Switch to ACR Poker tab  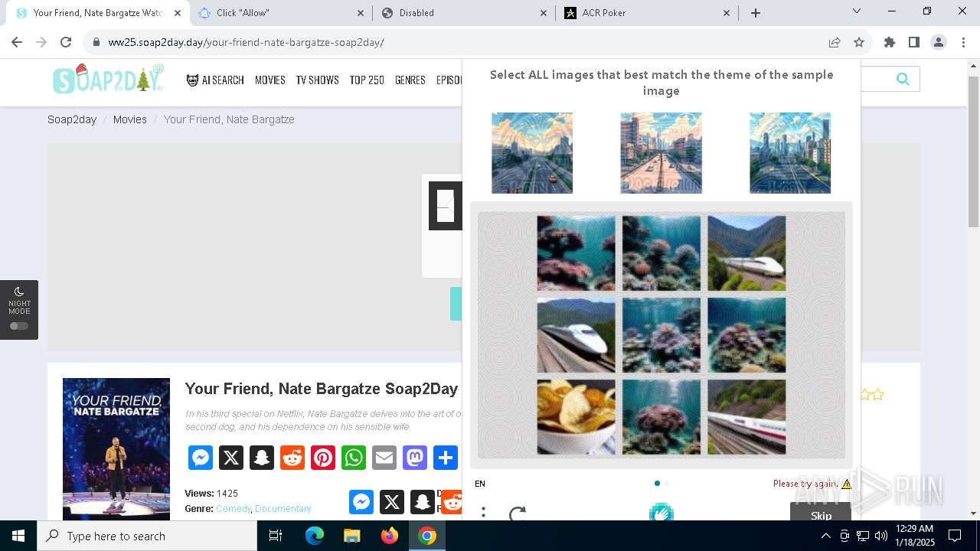coord(648,13)
